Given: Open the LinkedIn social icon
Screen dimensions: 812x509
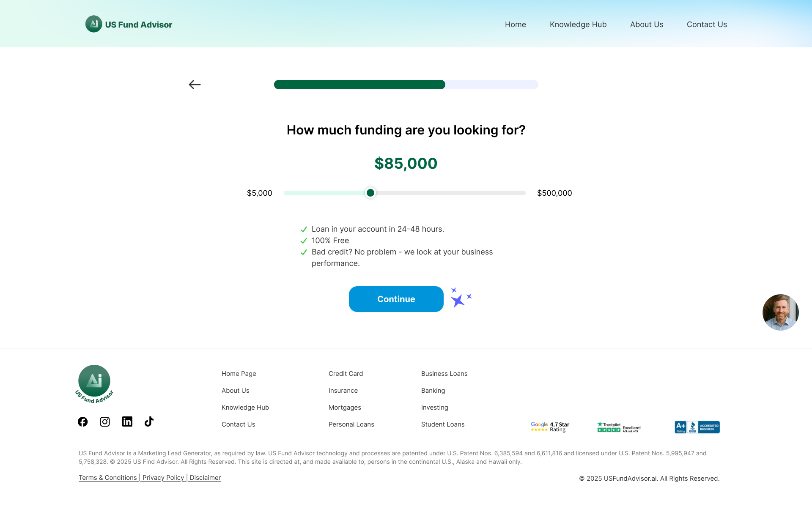Looking at the screenshot, I should click(x=127, y=422).
